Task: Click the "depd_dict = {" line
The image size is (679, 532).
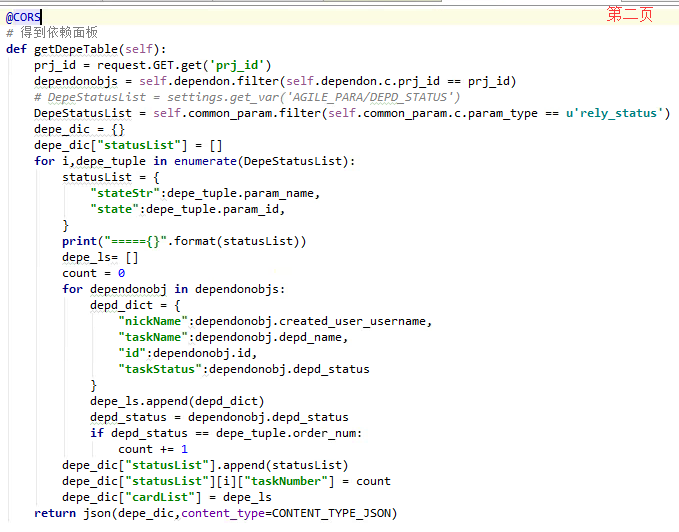Action: 135,305
